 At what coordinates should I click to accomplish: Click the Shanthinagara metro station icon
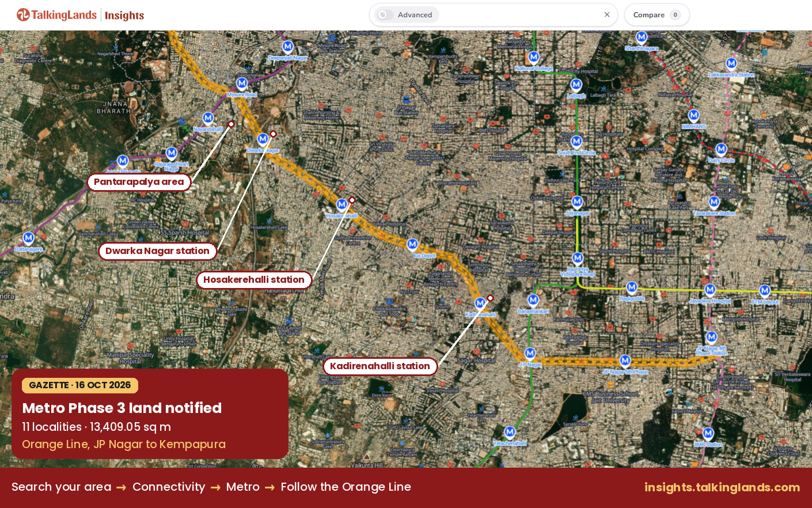(x=642, y=37)
